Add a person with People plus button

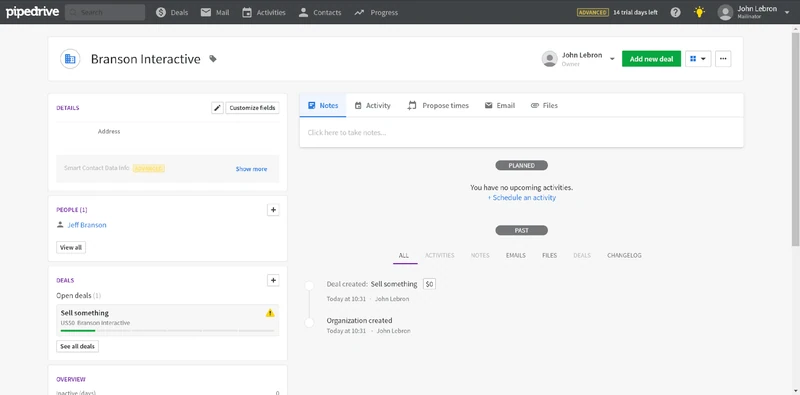pyautogui.click(x=273, y=210)
